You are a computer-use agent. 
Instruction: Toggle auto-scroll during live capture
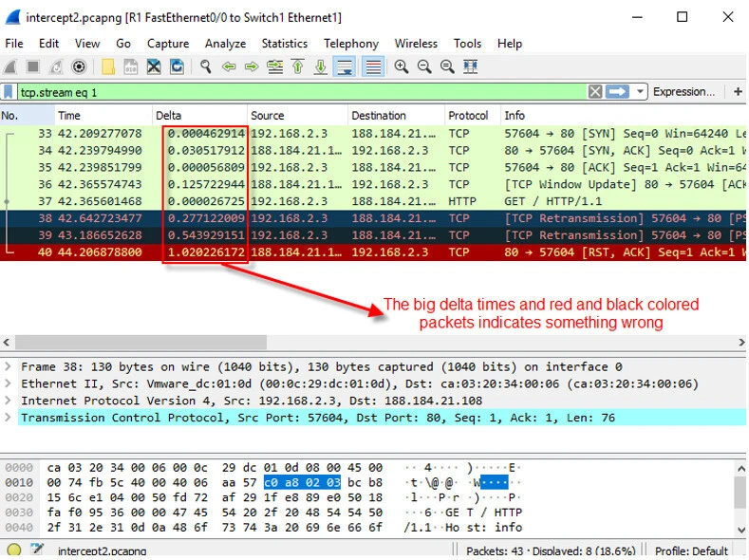(x=345, y=66)
